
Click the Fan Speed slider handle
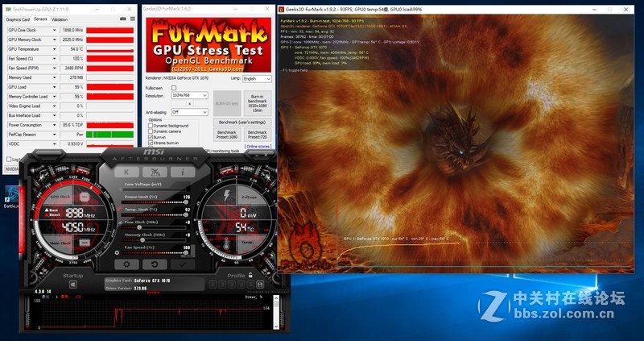(186, 253)
